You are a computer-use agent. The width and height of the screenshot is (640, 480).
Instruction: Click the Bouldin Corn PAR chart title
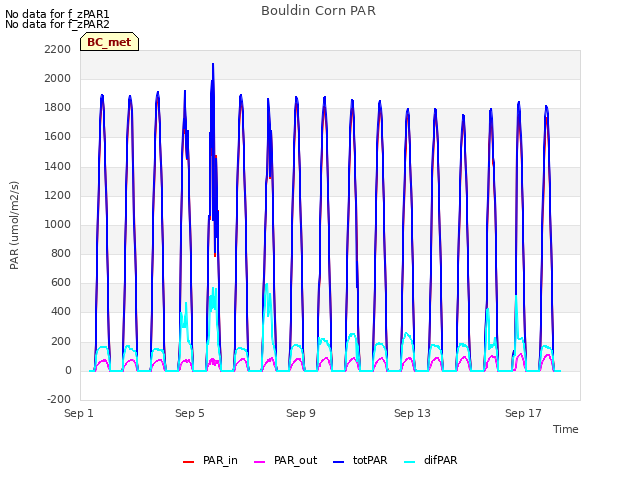(318, 11)
